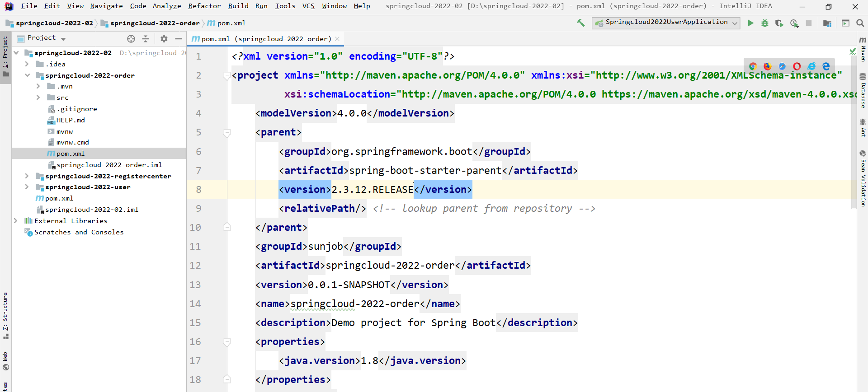Open the VCS menu
This screenshot has width=868, height=392.
[308, 6]
